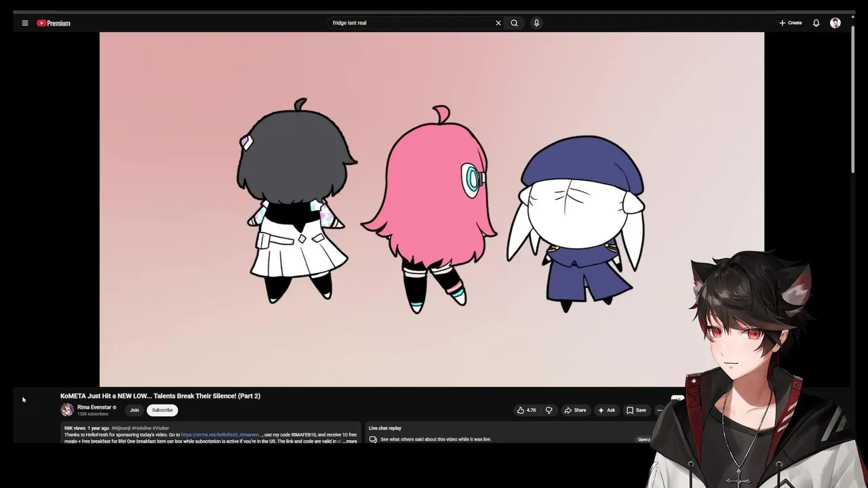Open the Ask AI button
868x488 pixels.
tap(606, 410)
